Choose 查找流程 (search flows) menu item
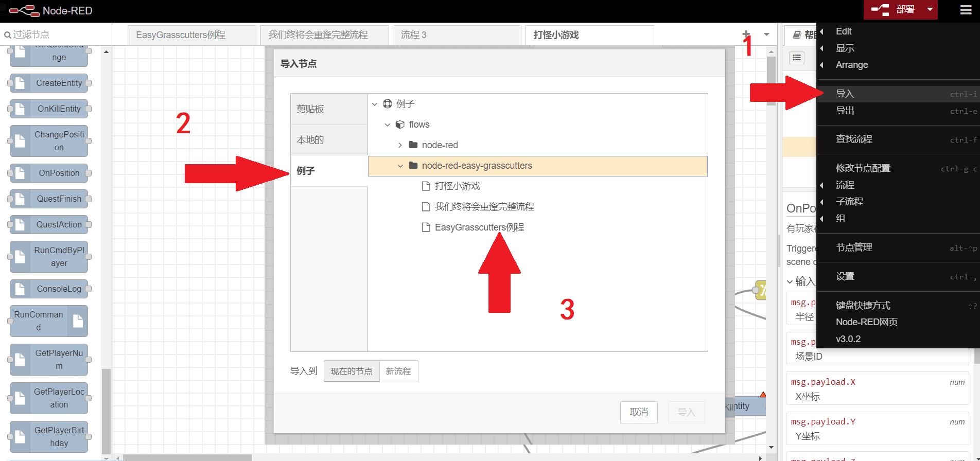The width and height of the screenshot is (980, 461). pos(898,139)
